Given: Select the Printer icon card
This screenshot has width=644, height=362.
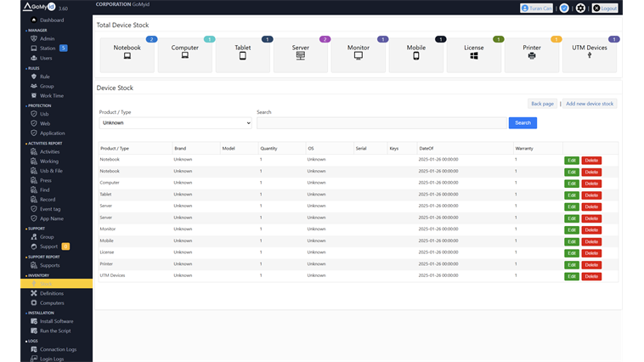Looking at the screenshot, I should (x=531, y=56).
